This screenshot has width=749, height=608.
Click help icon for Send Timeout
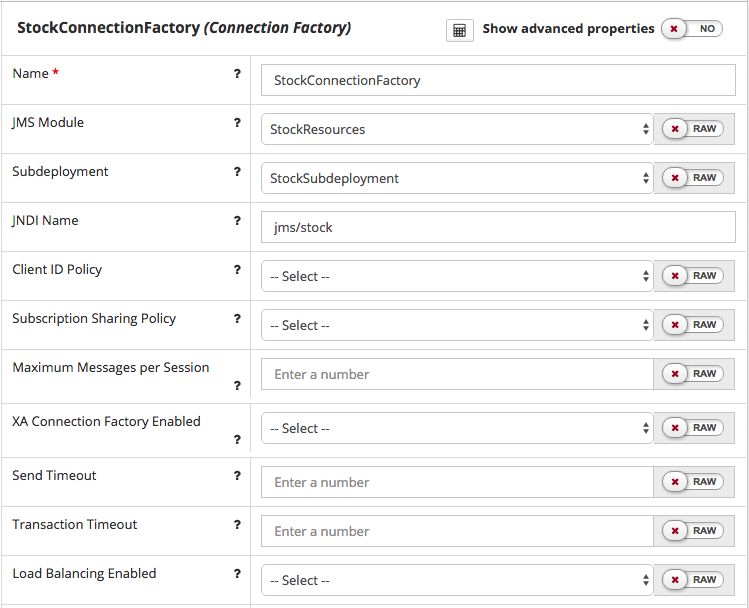point(237,476)
